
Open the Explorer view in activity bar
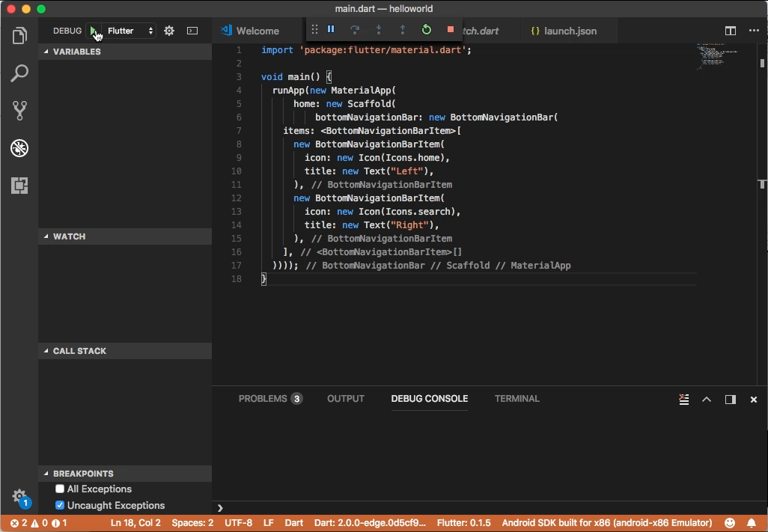pyautogui.click(x=19, y=36)
